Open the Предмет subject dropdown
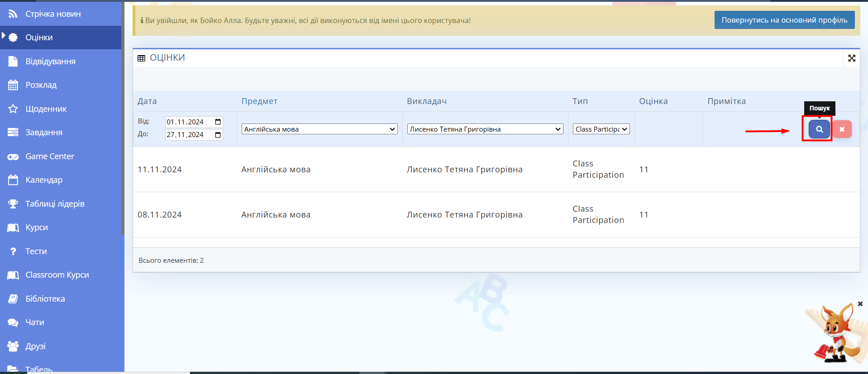 (320, 129)
